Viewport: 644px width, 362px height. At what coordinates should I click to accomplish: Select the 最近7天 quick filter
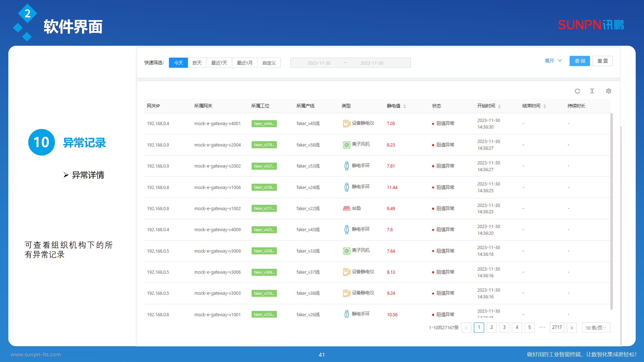[x=219, y=63]
